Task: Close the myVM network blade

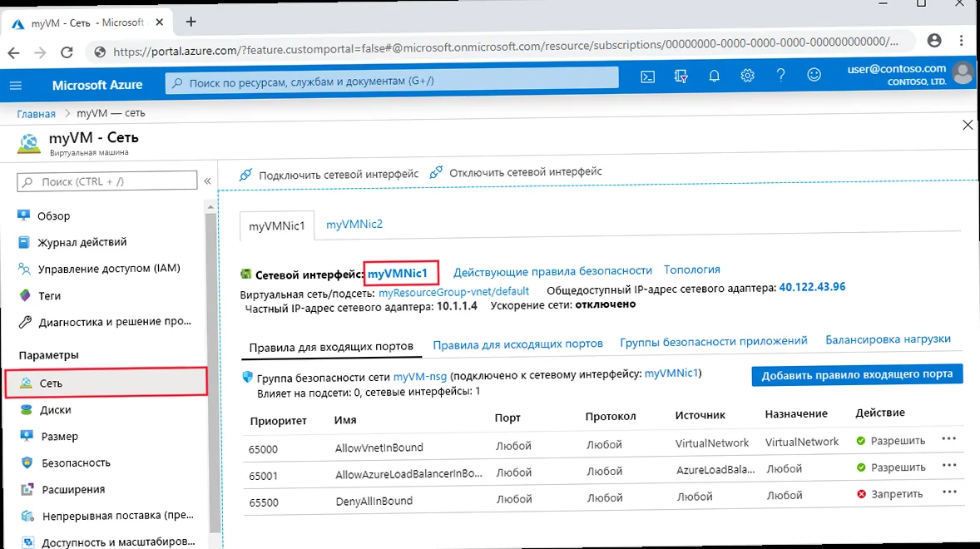Action: [x=967, y=125]
